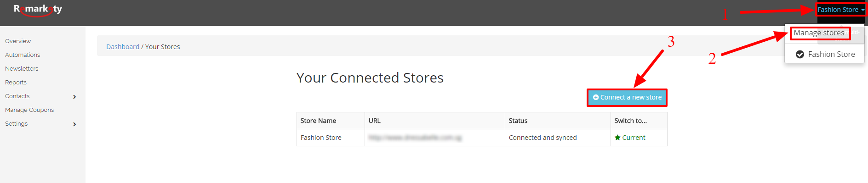The width and height of the screenshot is (868, 183).
Task: Click the Fashion Store table row name
Action: [321, 138]
